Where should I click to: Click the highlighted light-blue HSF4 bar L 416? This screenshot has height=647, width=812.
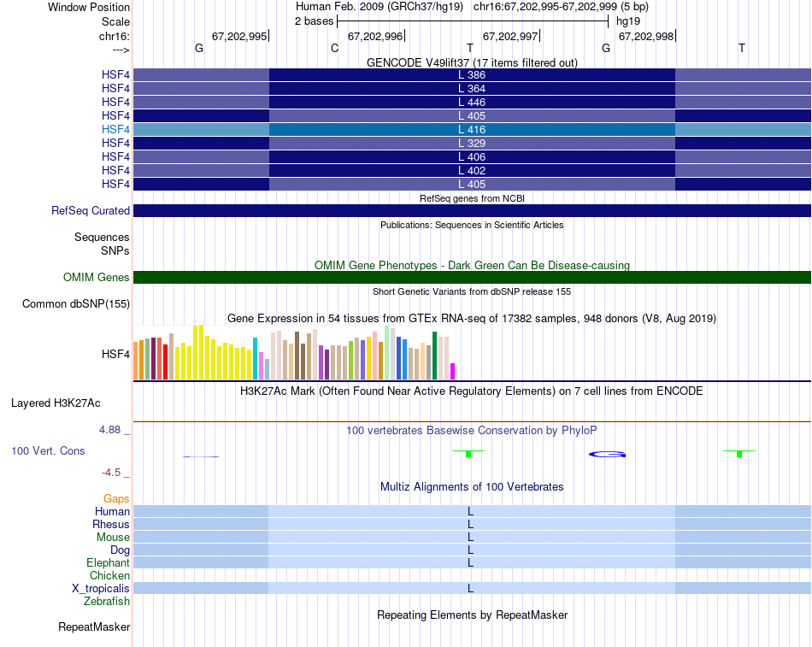(472, 130)
